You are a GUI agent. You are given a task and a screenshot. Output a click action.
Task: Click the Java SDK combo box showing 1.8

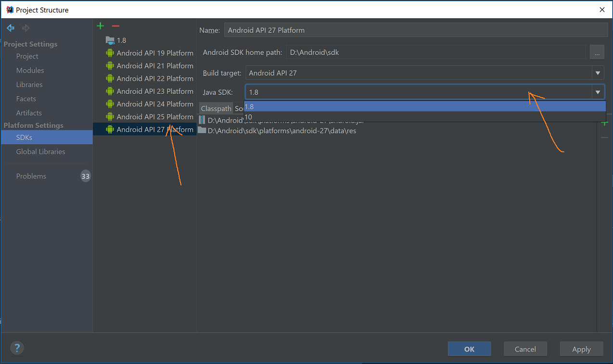[x=425, y=92]
